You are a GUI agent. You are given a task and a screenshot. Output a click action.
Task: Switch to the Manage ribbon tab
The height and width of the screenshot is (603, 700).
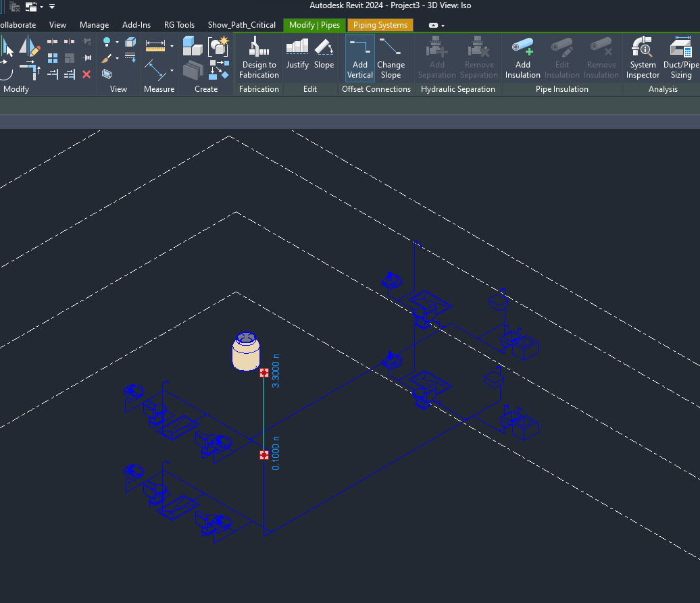(x=94, y=25)
